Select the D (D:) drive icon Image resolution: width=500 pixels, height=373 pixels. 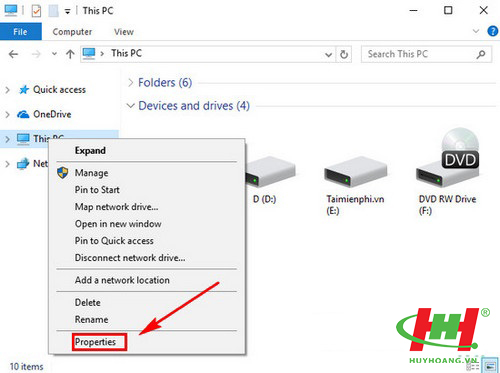click(270, 172)
